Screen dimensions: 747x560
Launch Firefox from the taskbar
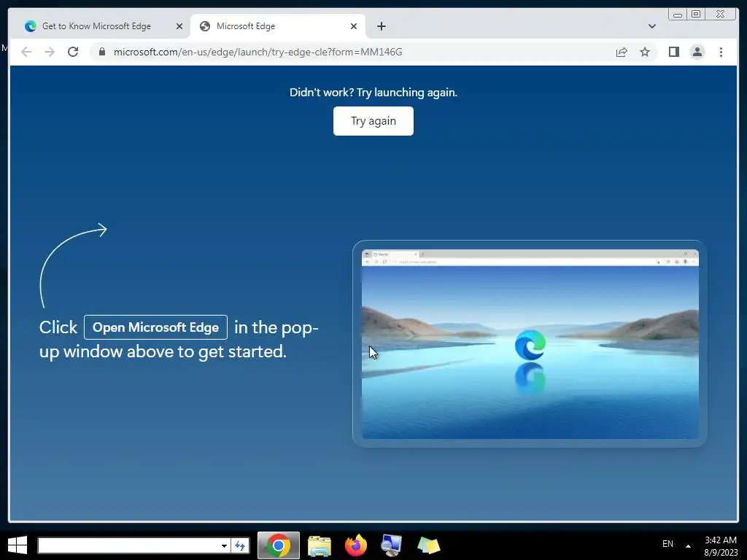click(x=356, y=545)
